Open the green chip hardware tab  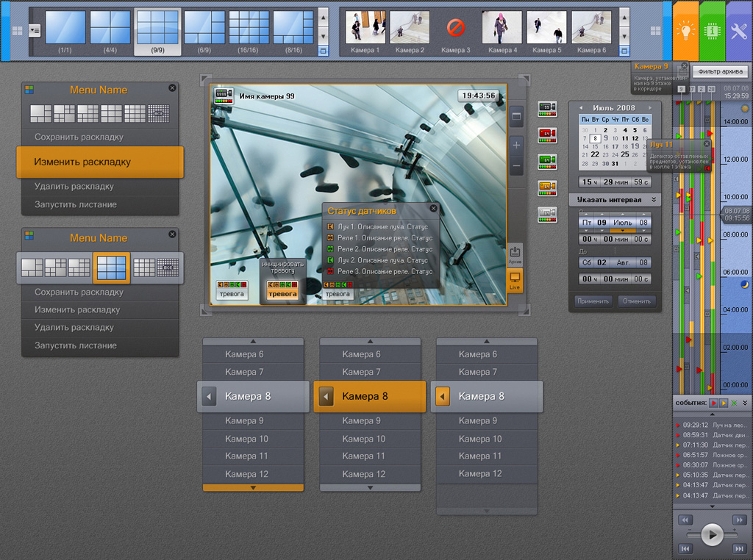[712, 31]
